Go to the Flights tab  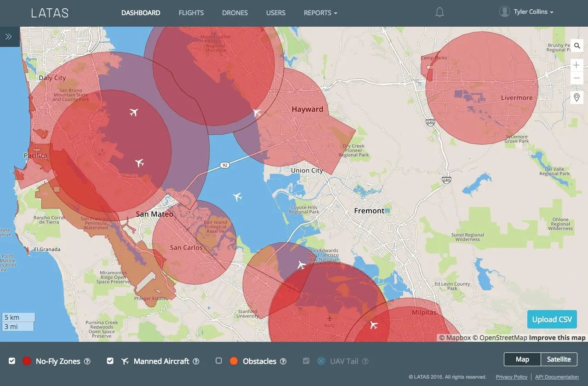191,13
